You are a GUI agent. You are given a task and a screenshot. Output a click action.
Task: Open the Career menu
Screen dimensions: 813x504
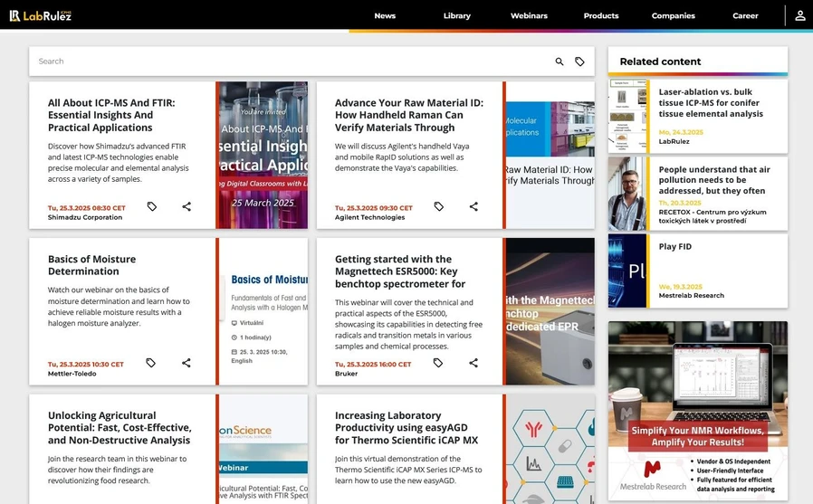[745, 15]
